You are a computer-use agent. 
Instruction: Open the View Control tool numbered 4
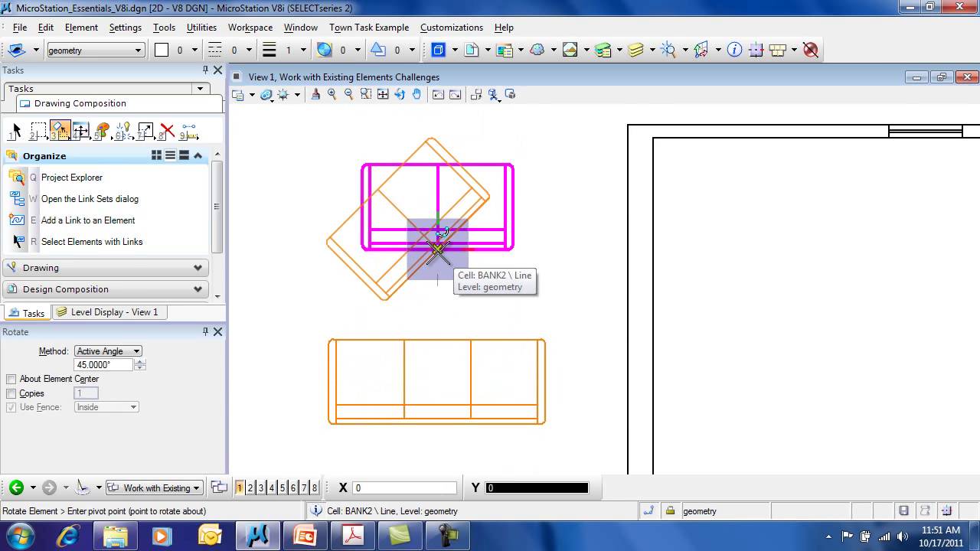click(x=80, y=131)
